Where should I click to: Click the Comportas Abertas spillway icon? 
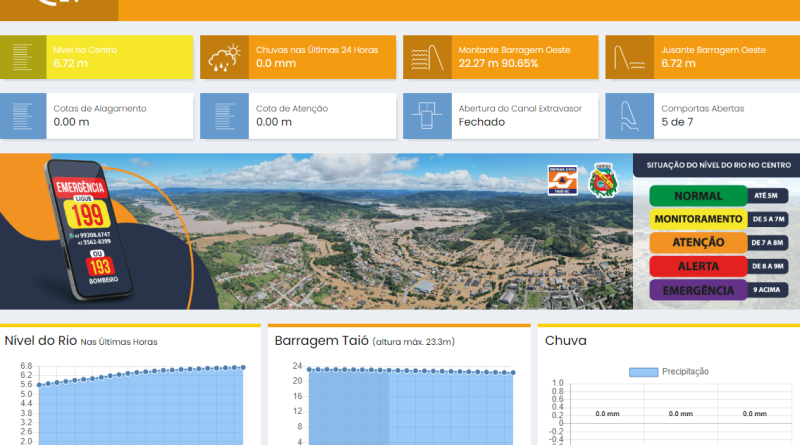pyautogui.click(x=630, y=116)
